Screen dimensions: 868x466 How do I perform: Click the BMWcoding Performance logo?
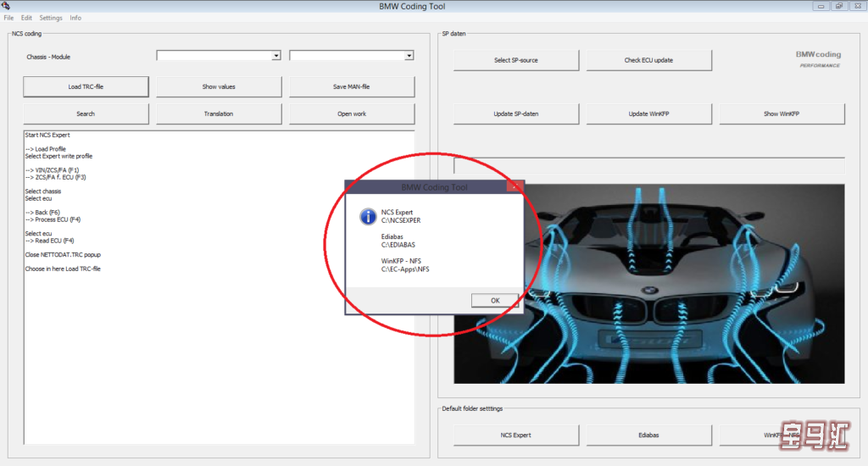[819, 58]
